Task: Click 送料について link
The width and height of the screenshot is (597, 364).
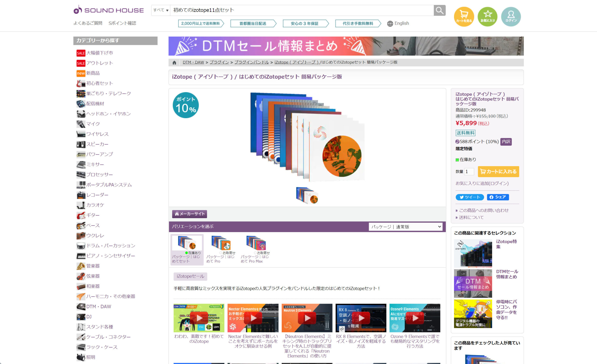Action: [471, 217]
